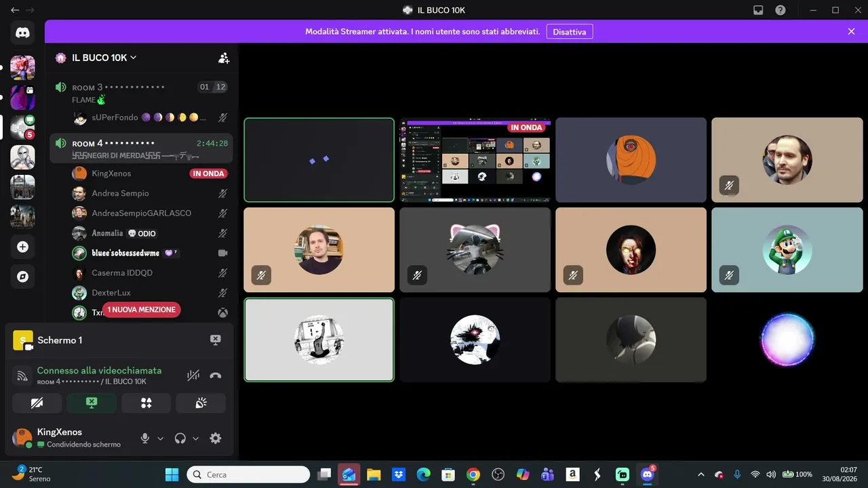
Task: Open the server icon with red 5 badge
Action: tap(22, 127)
